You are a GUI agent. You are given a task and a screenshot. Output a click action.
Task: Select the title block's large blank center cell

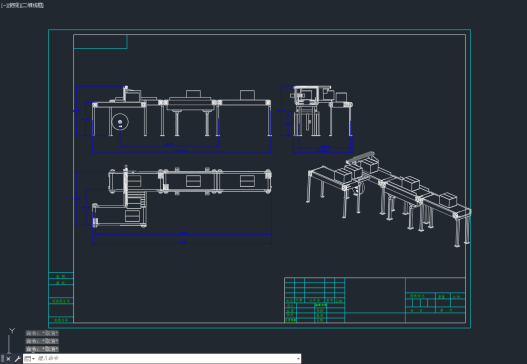coord(375,295)
